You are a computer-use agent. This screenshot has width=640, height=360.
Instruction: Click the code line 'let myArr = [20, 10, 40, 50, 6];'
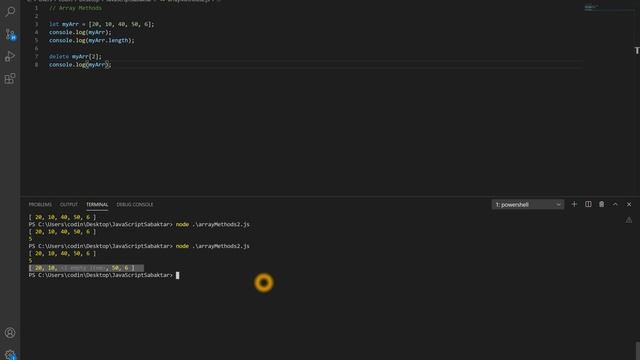coord(102,24)
